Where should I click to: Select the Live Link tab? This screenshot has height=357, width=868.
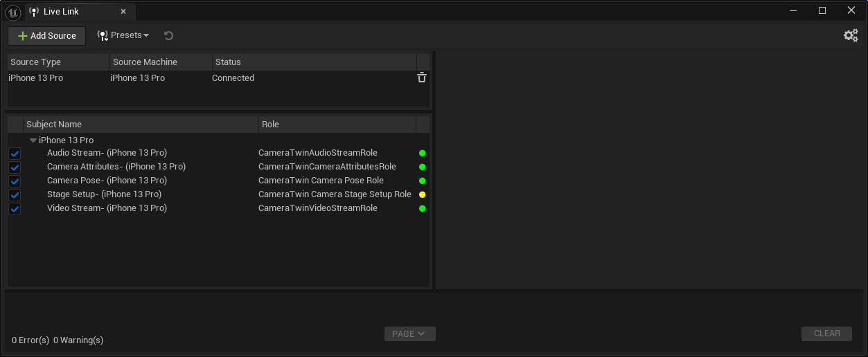pyautogui.click(x=69, y=12)
